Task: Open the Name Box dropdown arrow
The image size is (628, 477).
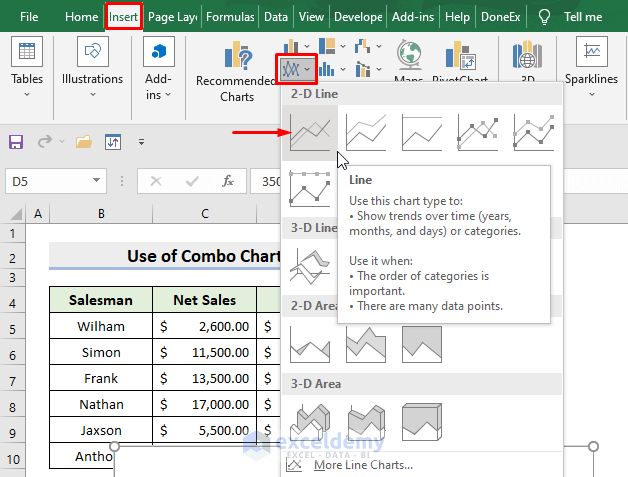Action: coord(96,180)
